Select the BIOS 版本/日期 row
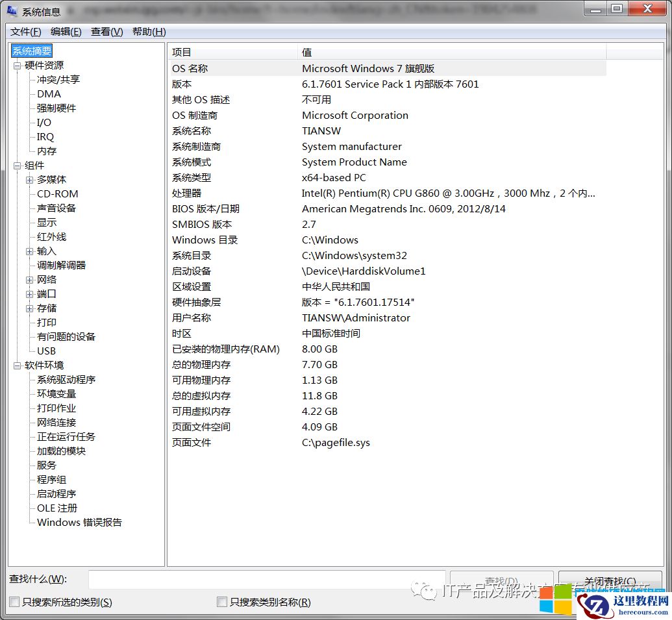Screen dimensions: 672x620 coord(388,208)
